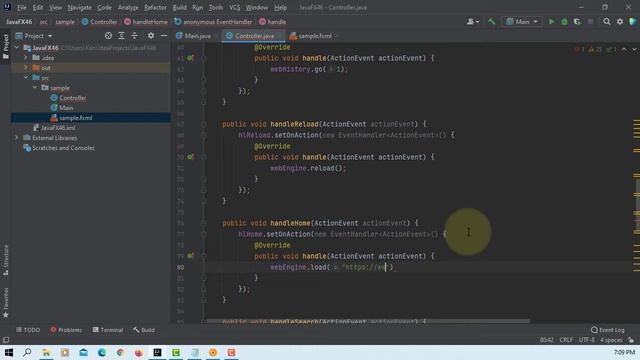Toggle the read-only lock icon in the status bar
The width and height of the screenshot is (640, 360).
[x=631, y=340]
